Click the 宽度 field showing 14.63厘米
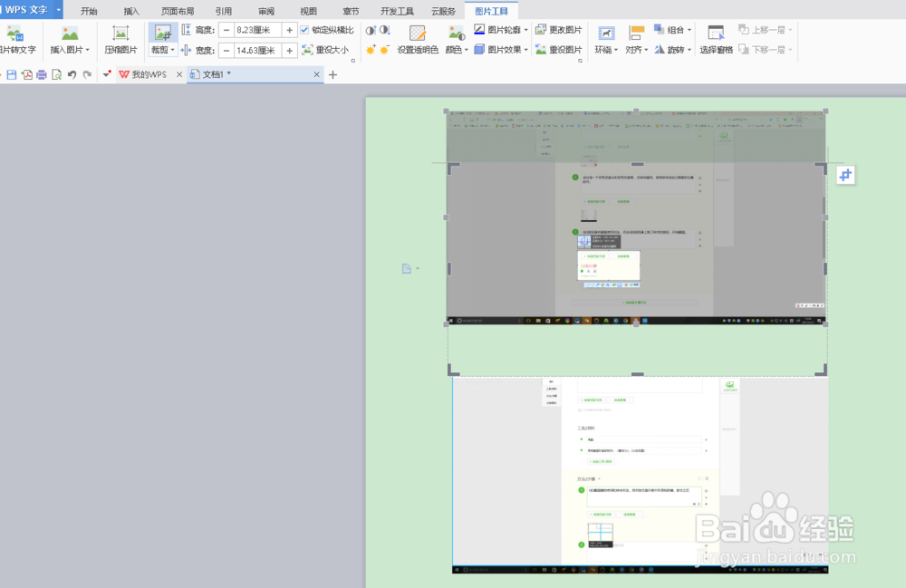Viewport: 906px width, 588px height. pyautogui.click(x=257, y=50)
